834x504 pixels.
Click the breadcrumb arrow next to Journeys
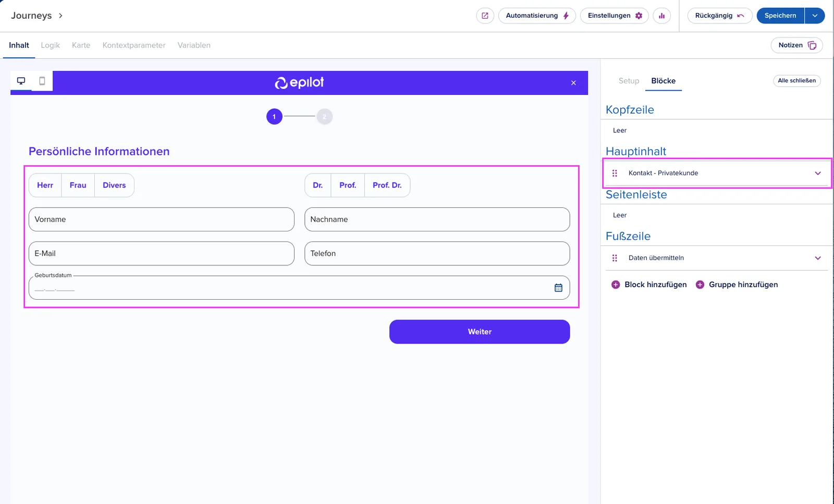pos(60,16)
